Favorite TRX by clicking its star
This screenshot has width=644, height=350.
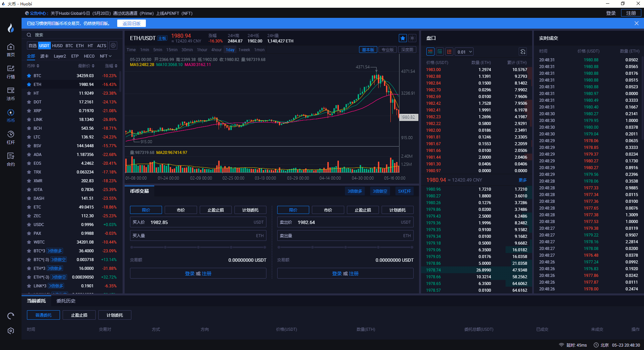pyautogui.click(x=29, y=172)
